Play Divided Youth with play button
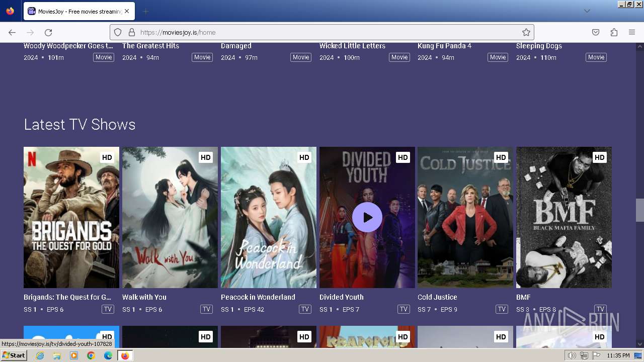 (367, 217)
